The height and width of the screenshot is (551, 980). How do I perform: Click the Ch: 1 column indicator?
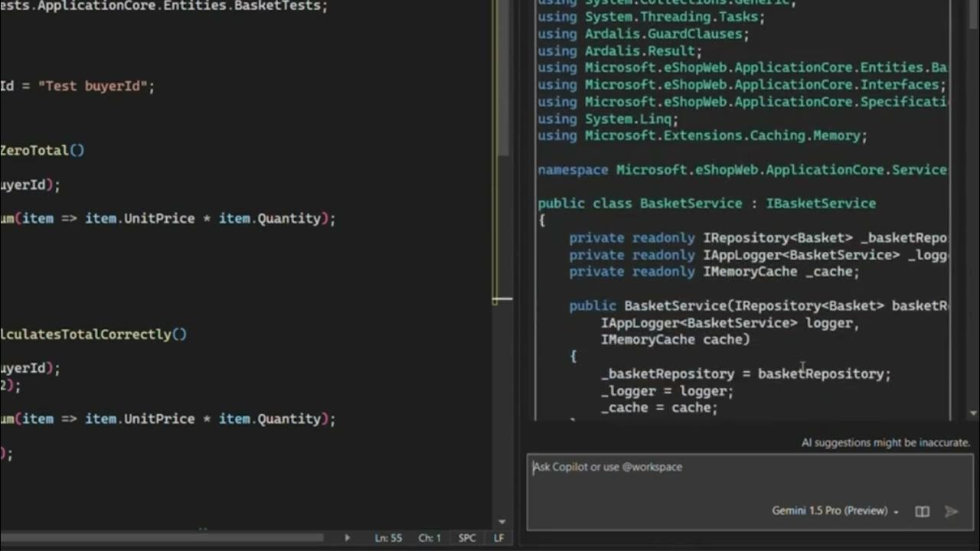point(430,538)
